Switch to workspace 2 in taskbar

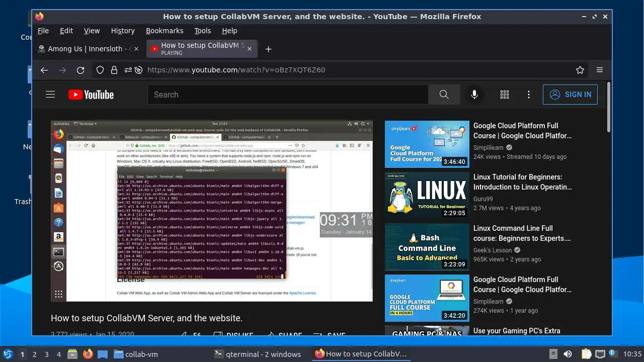[35, 354]
